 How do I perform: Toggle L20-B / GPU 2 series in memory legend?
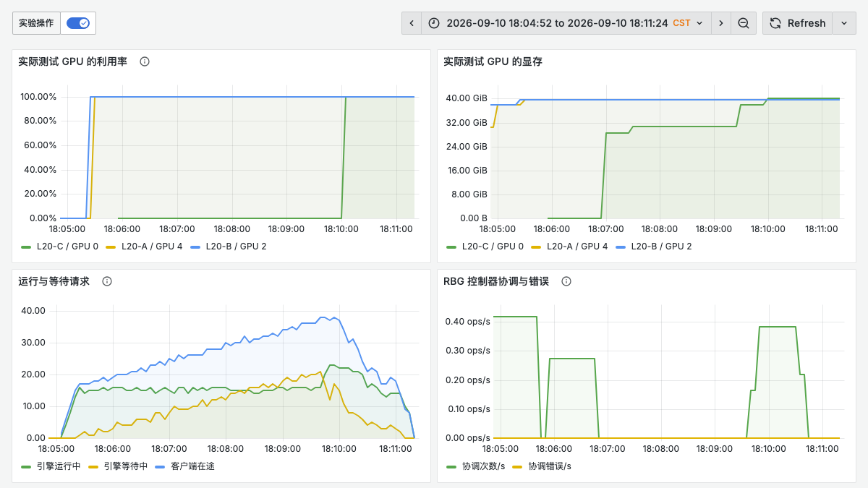[x=661, y=247]
